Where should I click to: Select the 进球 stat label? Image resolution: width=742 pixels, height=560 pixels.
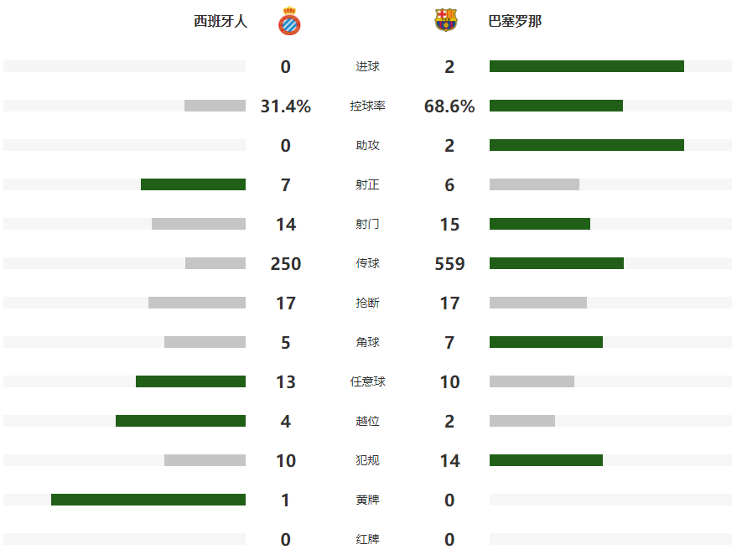point(367,67)
